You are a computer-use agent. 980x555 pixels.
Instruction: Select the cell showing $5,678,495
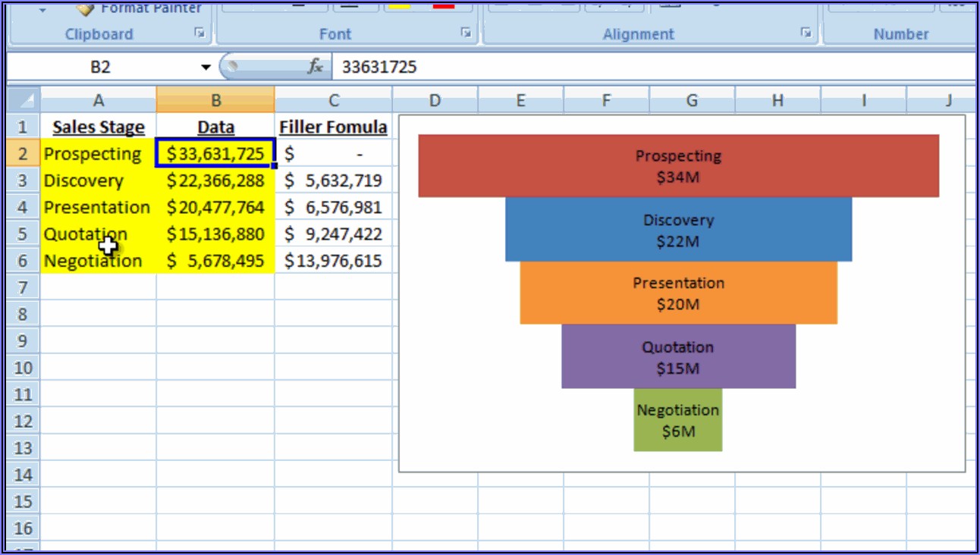(215, 261)
